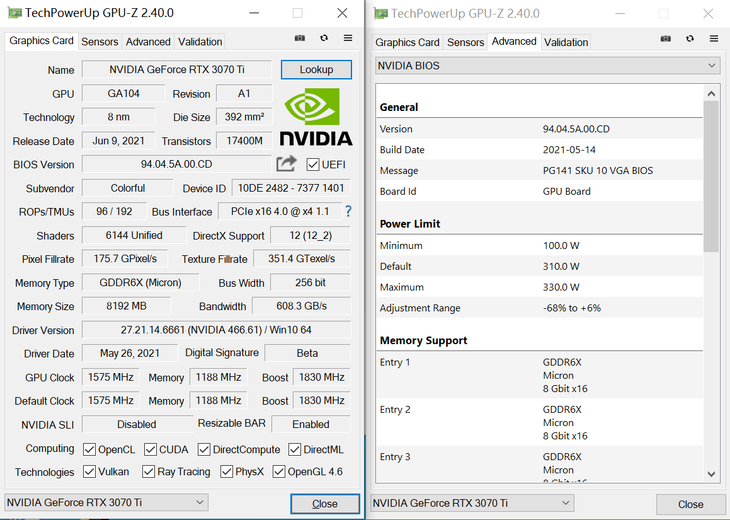This screenshot has height=520, width=730.
Task: Toggle the Ray Tracing checkbox
Action: click(x=148, y=472)
